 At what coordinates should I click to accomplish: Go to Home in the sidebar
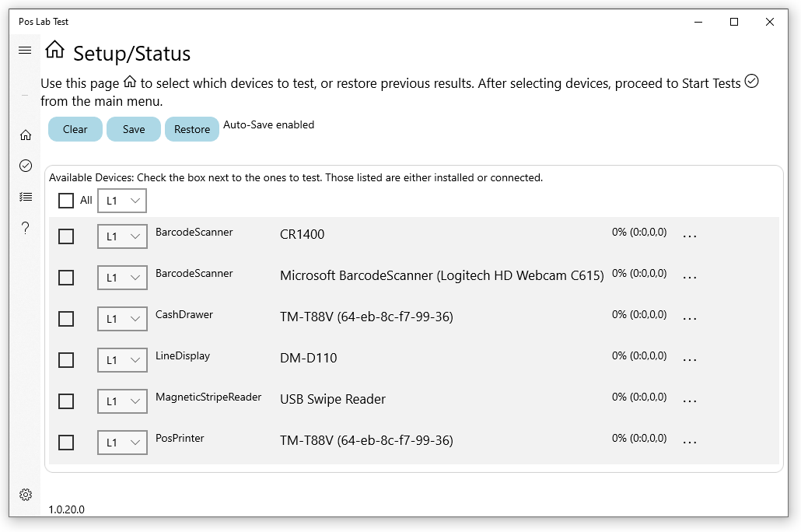click(x=26, y=135)
